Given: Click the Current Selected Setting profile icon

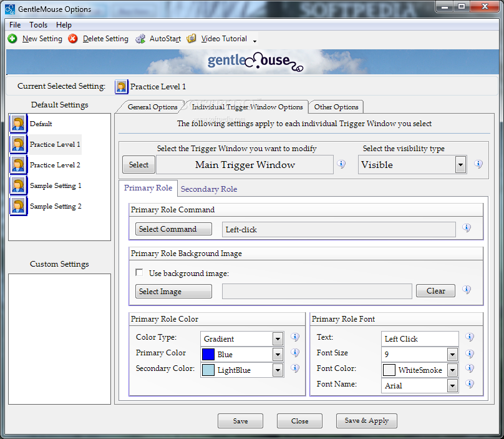Looking at the screenshot, I should click(x=122, y=87).
